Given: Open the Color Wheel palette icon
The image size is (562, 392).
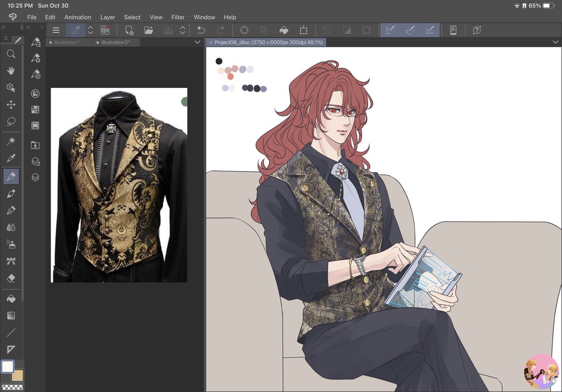Looking at the screenshot, I should tap(35, 94).
